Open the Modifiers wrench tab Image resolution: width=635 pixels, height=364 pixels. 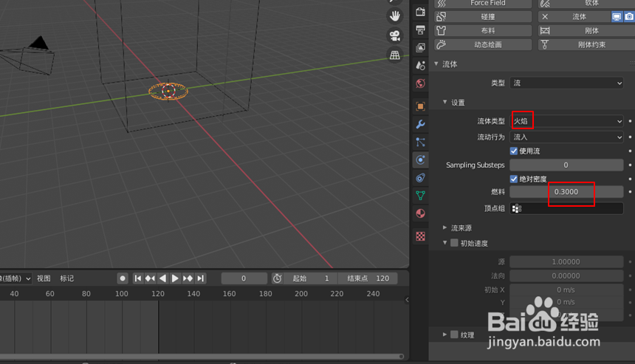pyautogui.click(x=420, y=124)
